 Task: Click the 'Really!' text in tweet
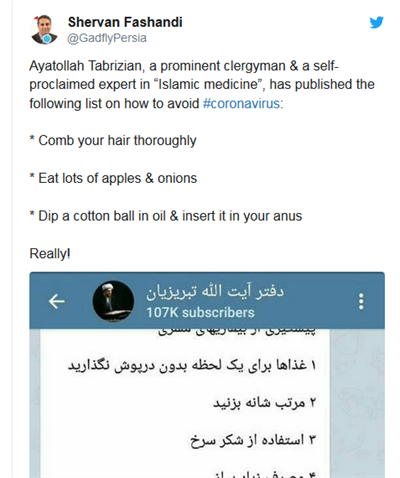[50, 254]
